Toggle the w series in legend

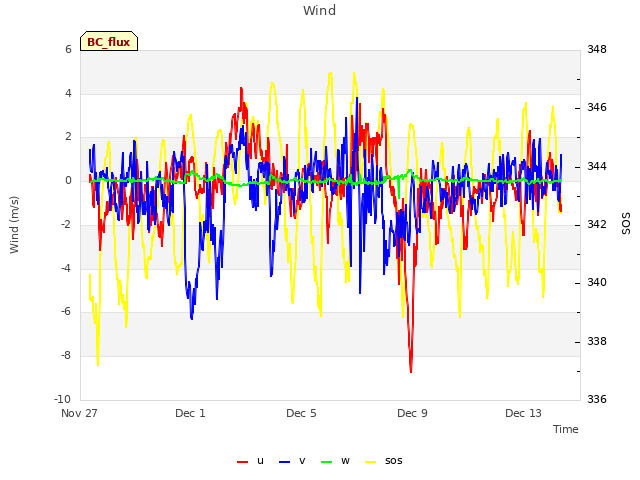click(335, 461)
